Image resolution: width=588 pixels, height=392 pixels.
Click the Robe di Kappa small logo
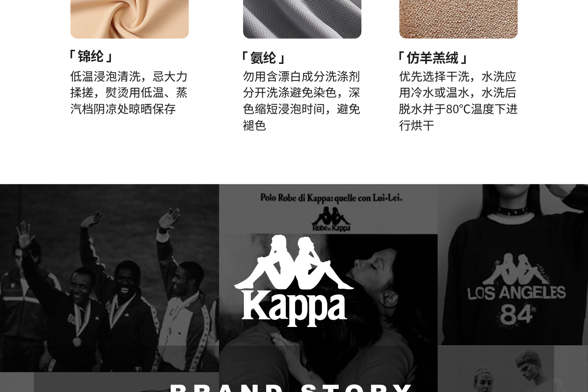(x=331, y=219)
